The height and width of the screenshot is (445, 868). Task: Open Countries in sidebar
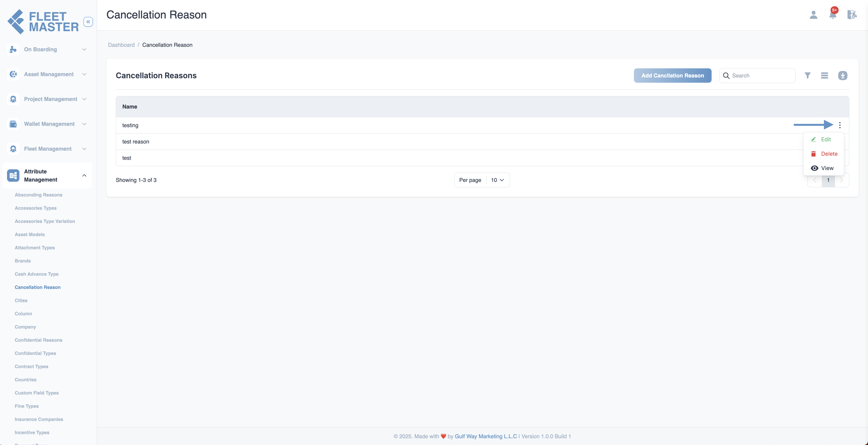click(x=26, y=380)
